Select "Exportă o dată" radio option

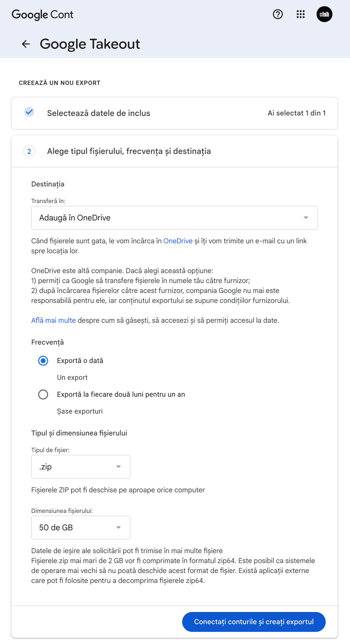coord(43,361)
